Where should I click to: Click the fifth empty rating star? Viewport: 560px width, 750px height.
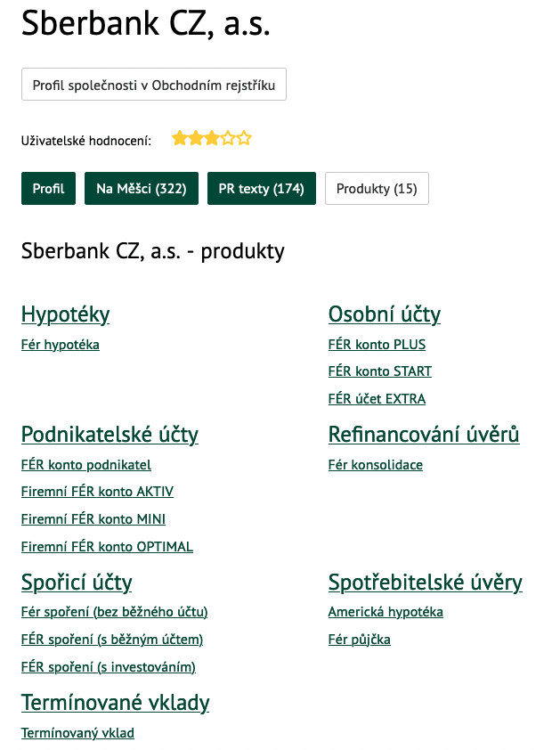tap(244, 138)
